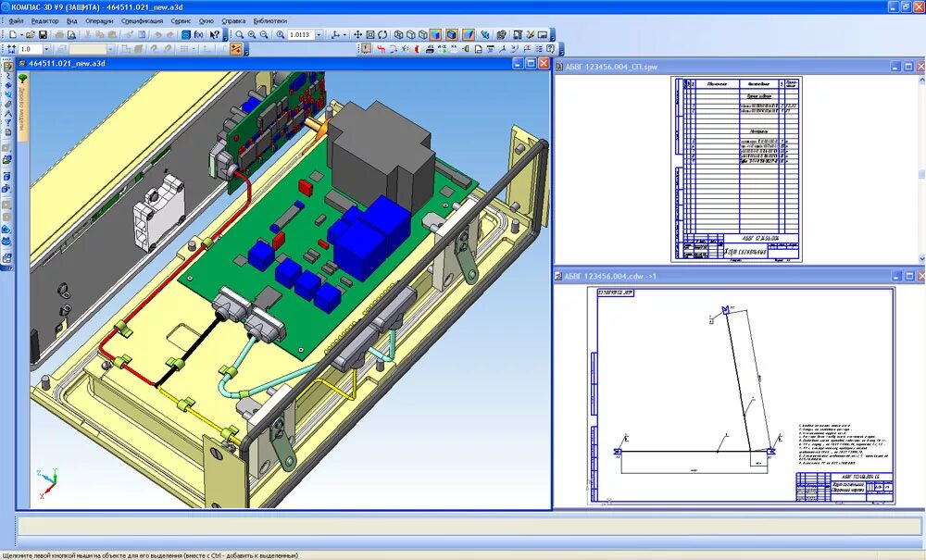
Task: Open the empty layer combo box dropdown
Action: [x=110, y=49]
